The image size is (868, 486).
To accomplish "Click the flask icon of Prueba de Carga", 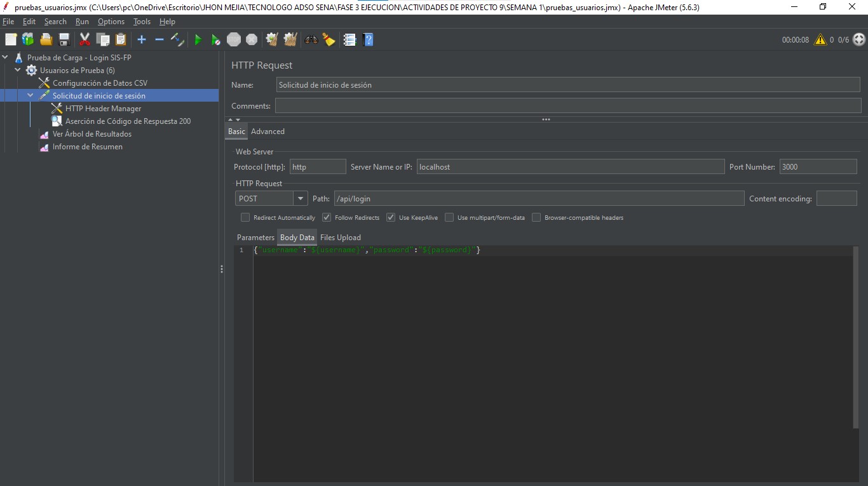I will click(18, 58).
